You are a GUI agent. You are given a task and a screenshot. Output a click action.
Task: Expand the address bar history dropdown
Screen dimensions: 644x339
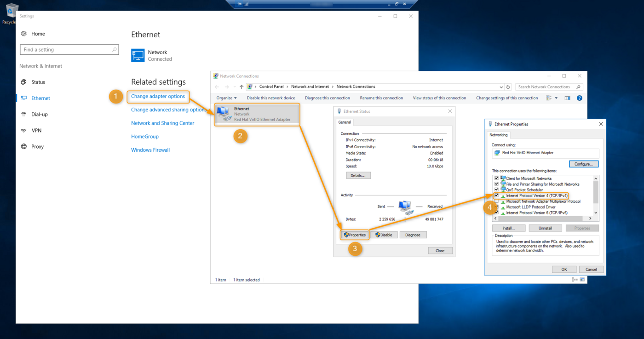pyautogui.click(x=501, y=87)
